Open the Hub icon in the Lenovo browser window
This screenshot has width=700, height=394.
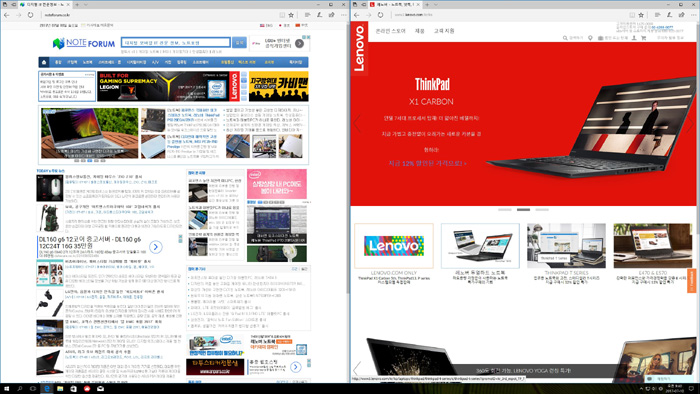pyautogui.click(x=657, y=15)
